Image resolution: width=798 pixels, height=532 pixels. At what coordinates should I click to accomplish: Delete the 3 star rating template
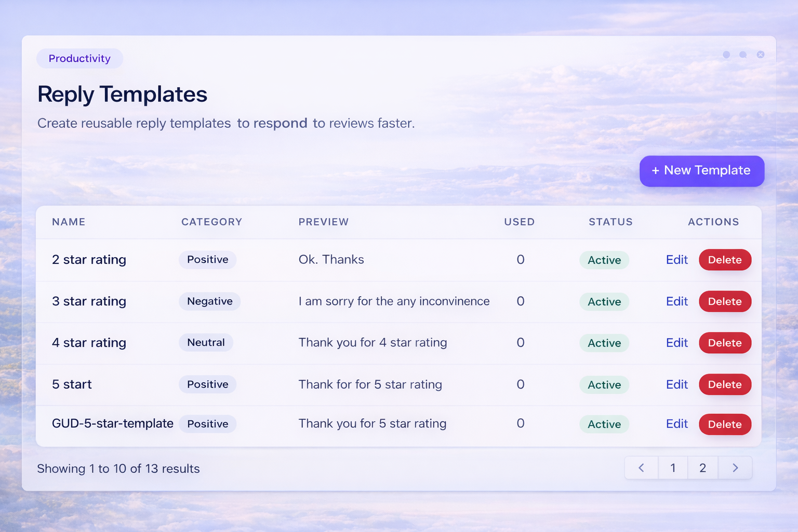(x=725, y=301)
